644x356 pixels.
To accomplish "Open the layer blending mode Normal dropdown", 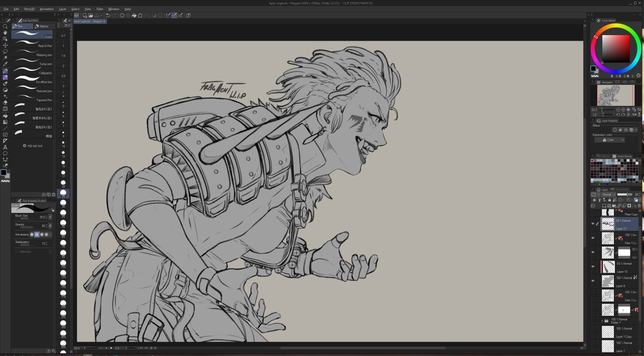I will point(609,194).
